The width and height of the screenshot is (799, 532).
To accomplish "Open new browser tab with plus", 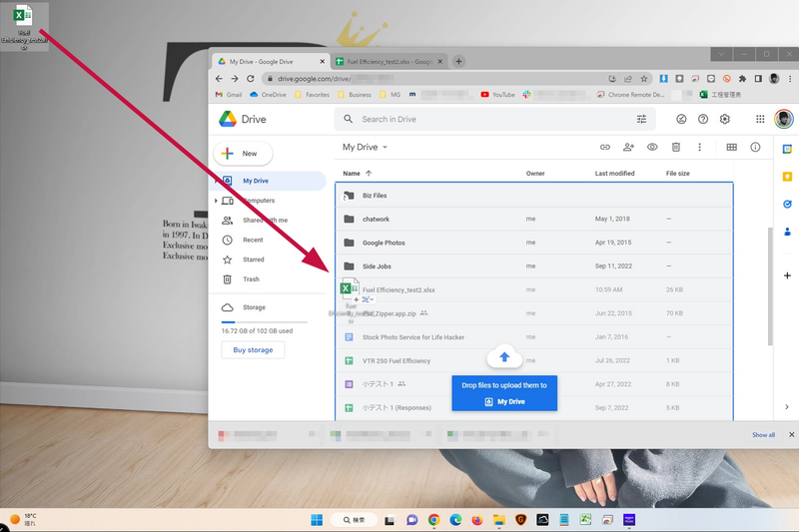I will point(458,61).
